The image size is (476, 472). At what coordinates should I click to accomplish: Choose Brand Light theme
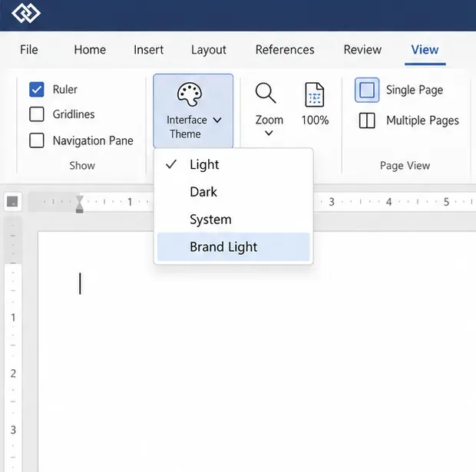[233, 247]
